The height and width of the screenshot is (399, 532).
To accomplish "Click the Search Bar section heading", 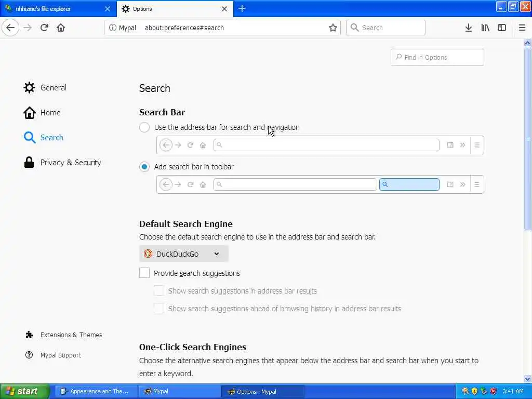I will 162,112.
